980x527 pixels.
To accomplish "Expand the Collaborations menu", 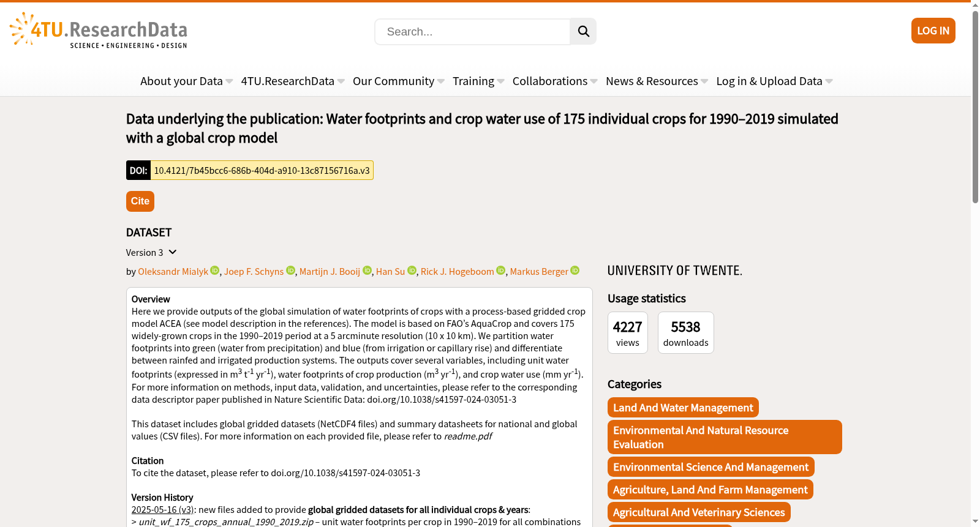I will (555, 81).
